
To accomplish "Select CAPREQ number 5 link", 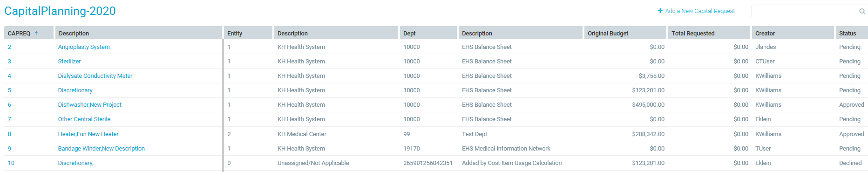I will (x=9, y=90).
